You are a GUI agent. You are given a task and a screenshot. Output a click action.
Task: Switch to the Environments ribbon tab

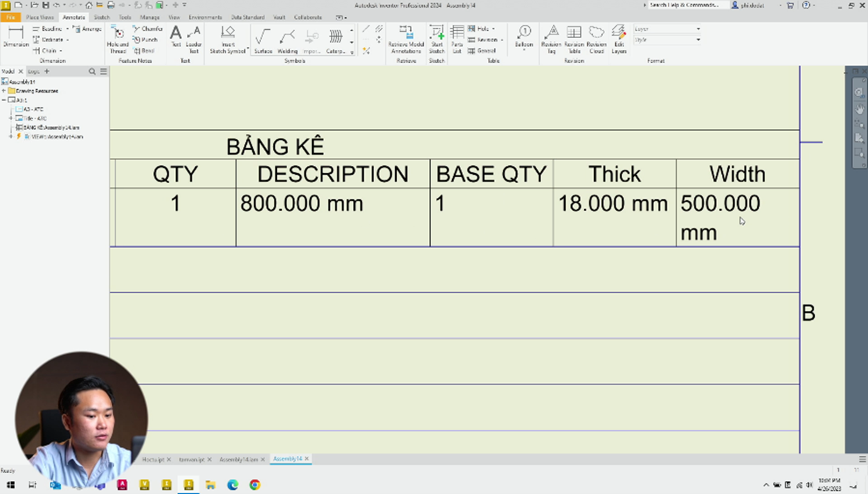tap(205, 17)
